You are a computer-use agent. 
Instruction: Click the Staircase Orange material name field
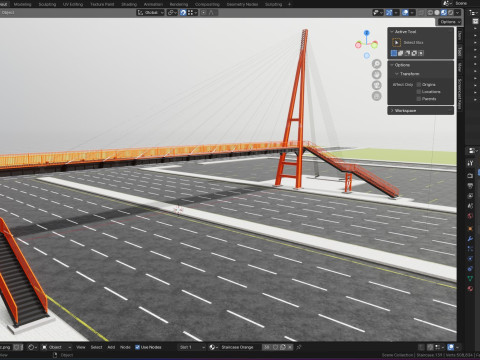pyautogui.click(x=240, y=347)
